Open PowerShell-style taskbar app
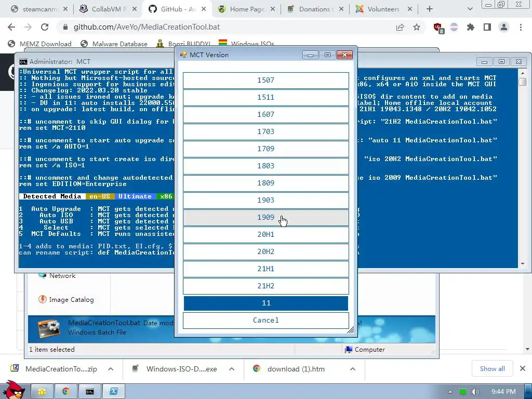This screenshot has width=532, height=399. tap(113, 392)
